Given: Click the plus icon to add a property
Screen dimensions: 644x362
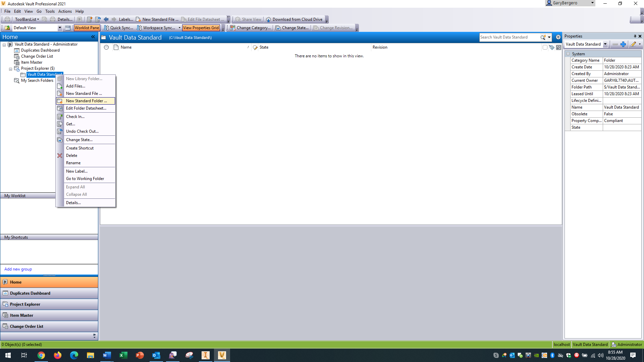Looking at the screenshot, I should coord(624,44).
